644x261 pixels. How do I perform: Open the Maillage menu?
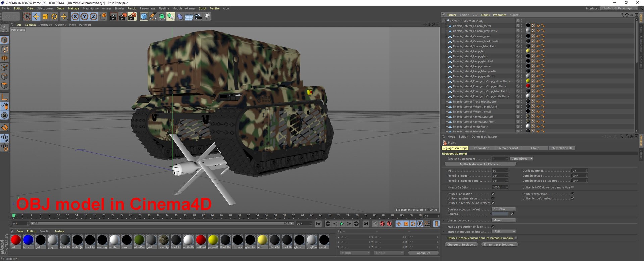(73, 8)
